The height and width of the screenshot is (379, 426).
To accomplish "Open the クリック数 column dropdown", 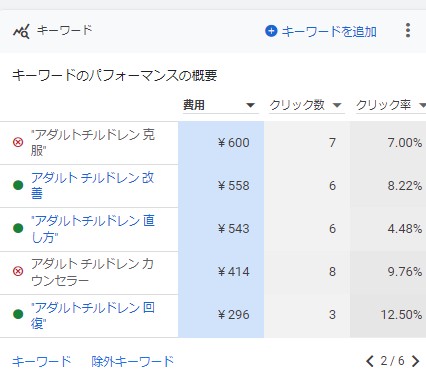I will [x=337, y=105].
